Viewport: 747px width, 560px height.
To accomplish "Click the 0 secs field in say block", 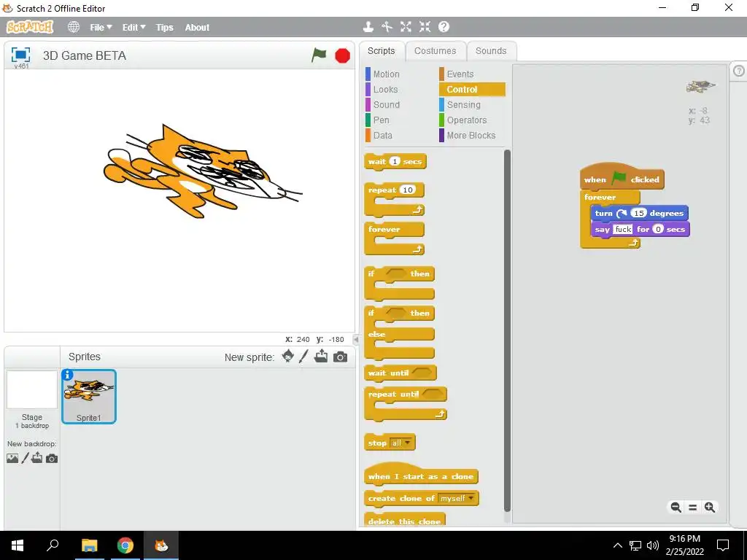I will click(657, 229).
